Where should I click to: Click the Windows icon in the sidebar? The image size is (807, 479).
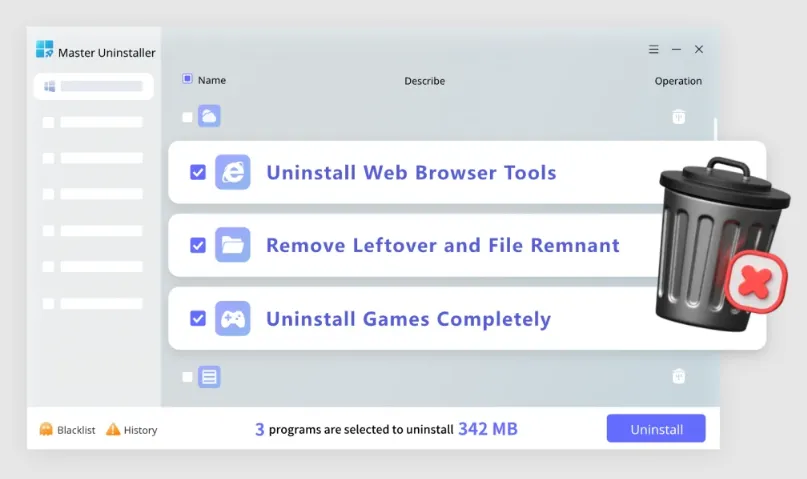(x=49, y=86)
